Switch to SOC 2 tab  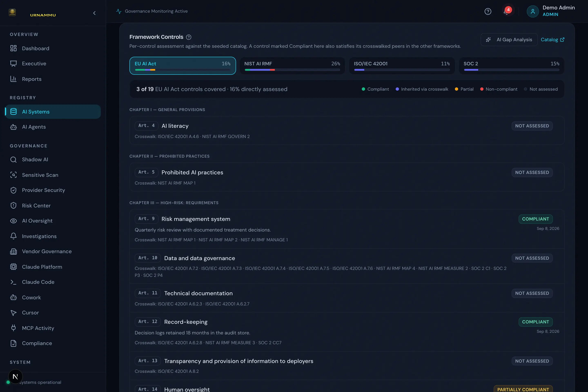tap(511, 66)
